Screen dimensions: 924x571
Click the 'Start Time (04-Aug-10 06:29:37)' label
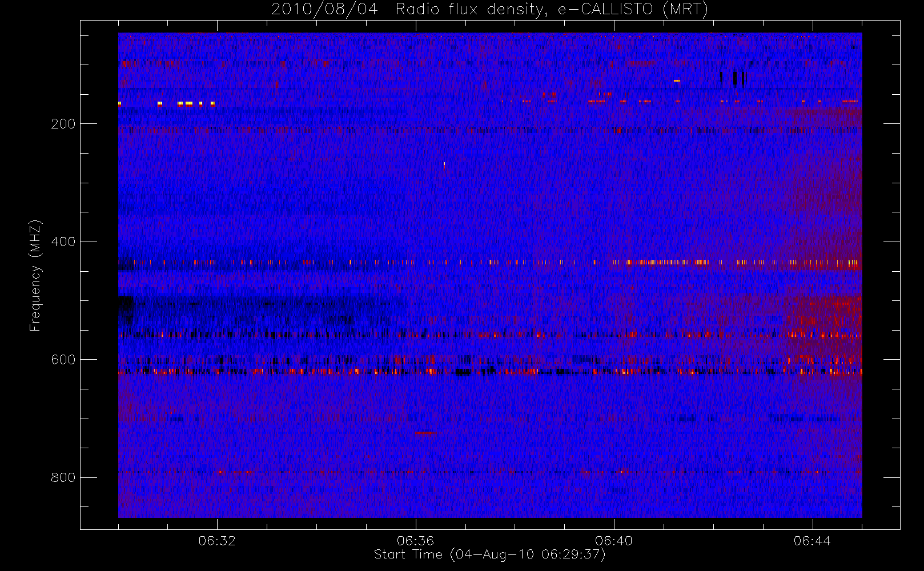(490, 554)
